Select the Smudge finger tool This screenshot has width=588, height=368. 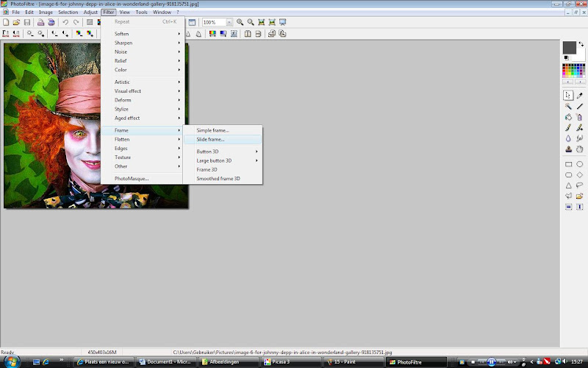click(x=579, y=138)
